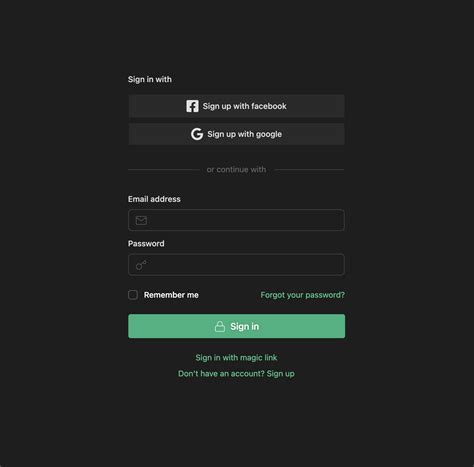The image size is (474, 467).
Task: Click the 'Remember me' label text
Action: (x=171, y=295)
